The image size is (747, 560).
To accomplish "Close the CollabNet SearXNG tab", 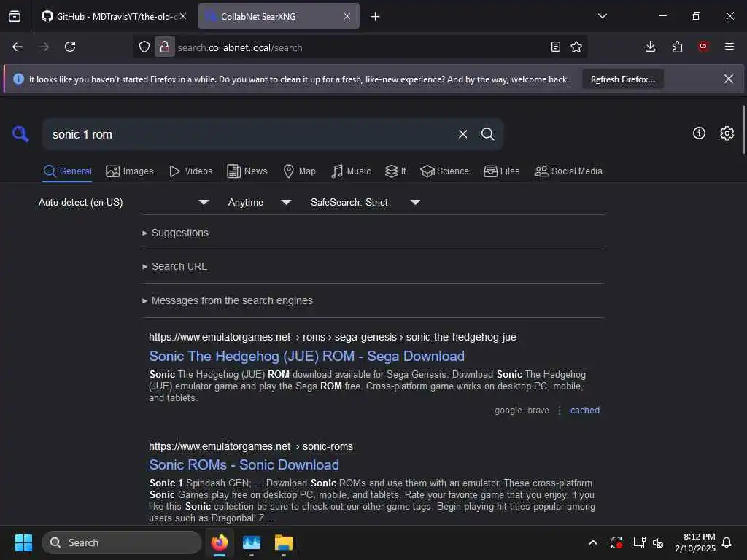I will tap(347, 17).
